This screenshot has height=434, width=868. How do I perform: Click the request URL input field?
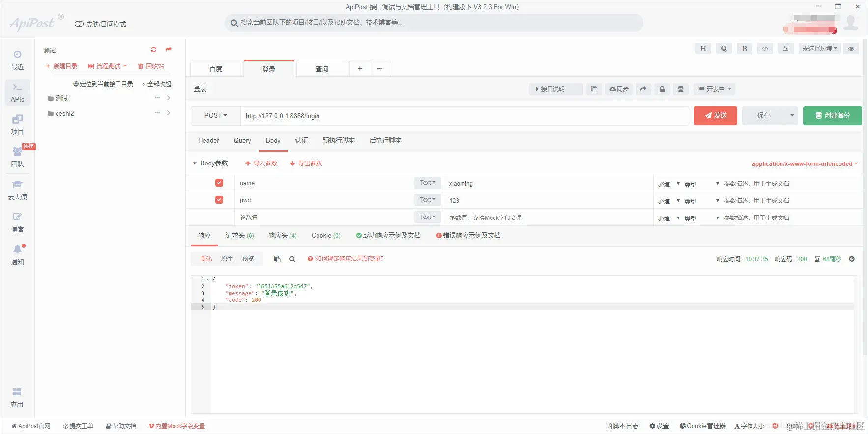464,116
